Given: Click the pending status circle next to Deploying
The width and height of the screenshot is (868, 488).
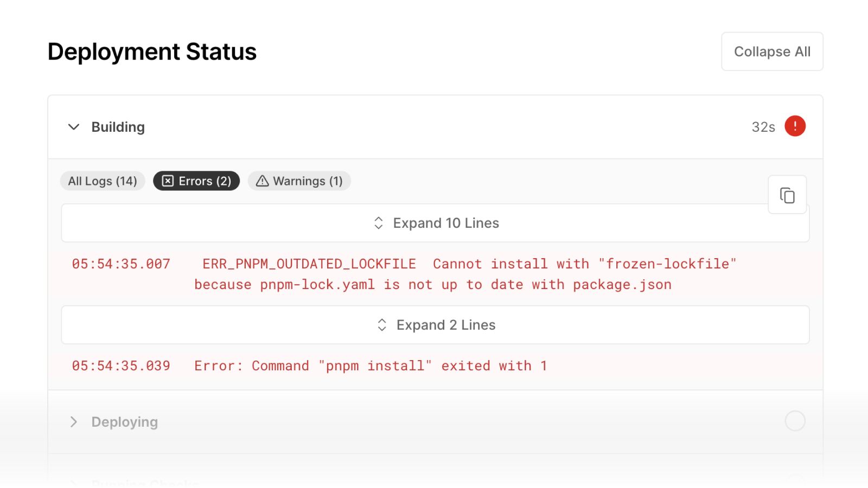Looking at the screenshot, I should [795, 421].
